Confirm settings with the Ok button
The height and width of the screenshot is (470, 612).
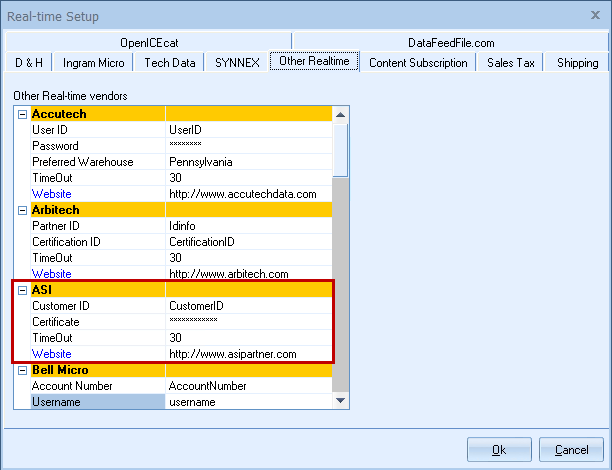coord(499,450)
